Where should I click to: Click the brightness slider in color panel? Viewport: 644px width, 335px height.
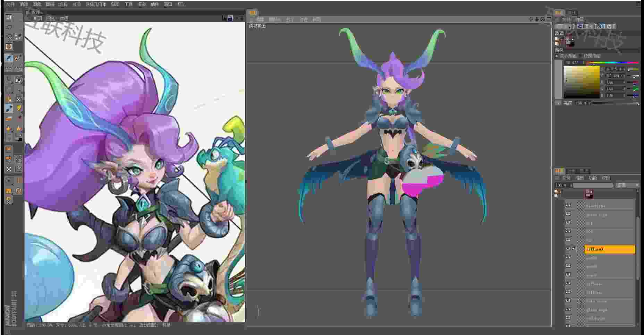click(x=615, y=103)
